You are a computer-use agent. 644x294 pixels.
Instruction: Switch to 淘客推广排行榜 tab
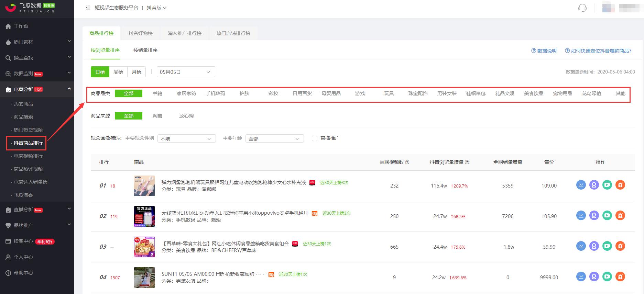(185, 33)
